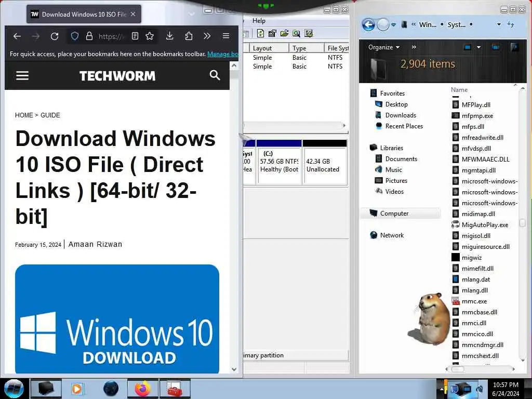
Task: Open author Amaan Rizwan's page
Action: (95, 244)
